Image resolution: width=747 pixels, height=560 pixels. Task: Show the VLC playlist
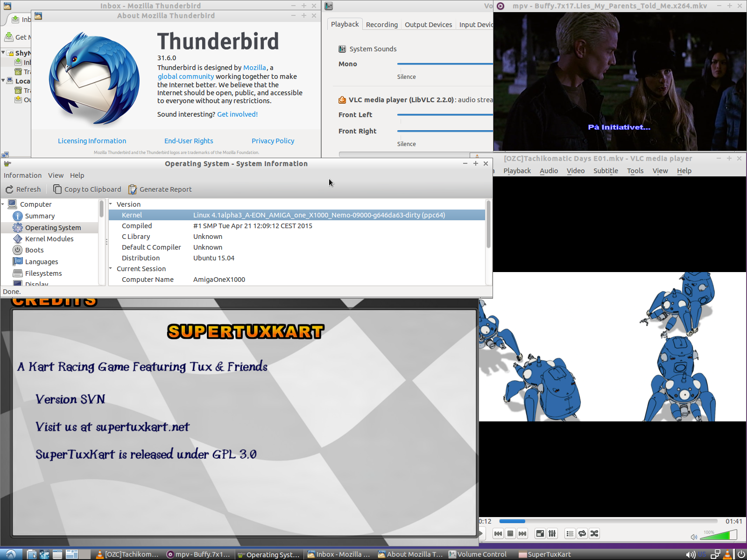click(x=570, y=533)
